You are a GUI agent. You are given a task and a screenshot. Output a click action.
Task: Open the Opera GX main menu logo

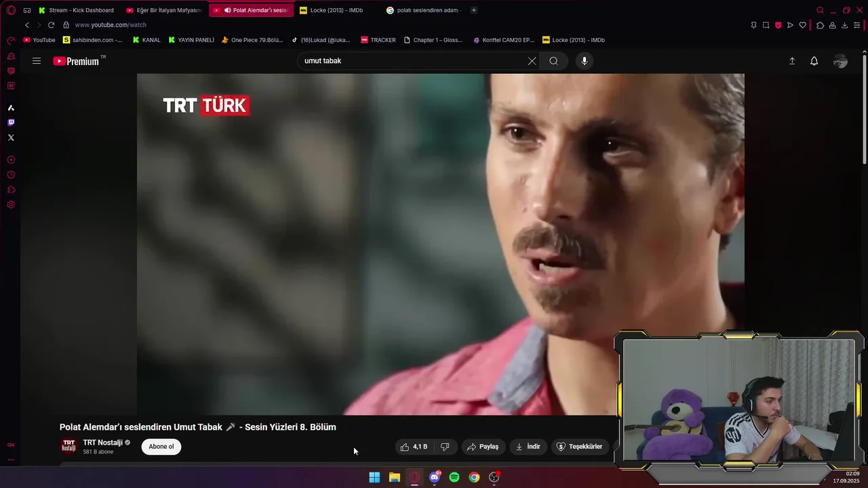[11, 10]
